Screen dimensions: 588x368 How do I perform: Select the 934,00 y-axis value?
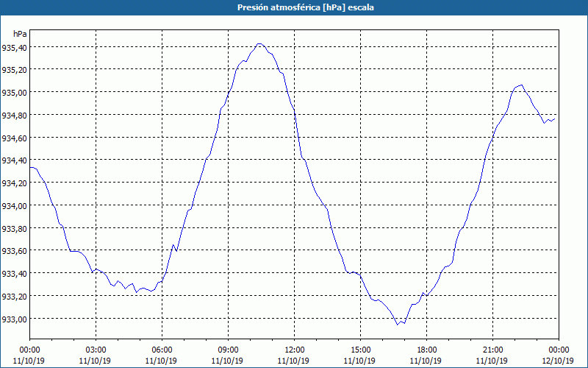[14, 206]
